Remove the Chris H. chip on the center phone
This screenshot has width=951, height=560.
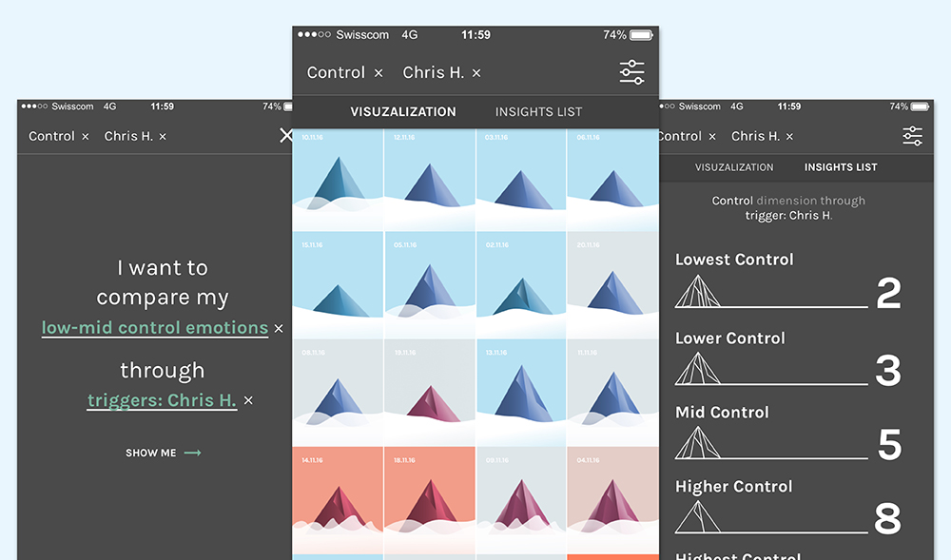(476, 73)
